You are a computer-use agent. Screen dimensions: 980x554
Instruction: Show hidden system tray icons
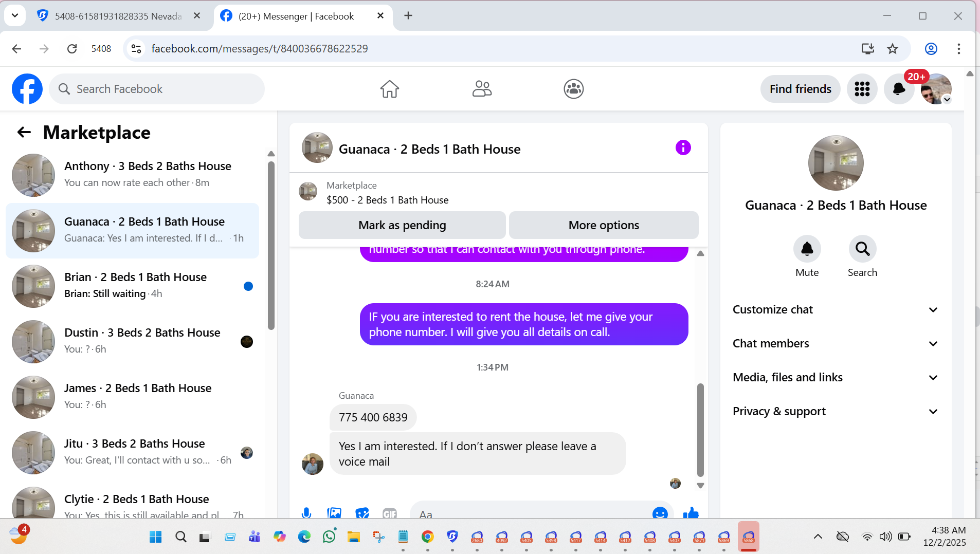coord(818,537)
